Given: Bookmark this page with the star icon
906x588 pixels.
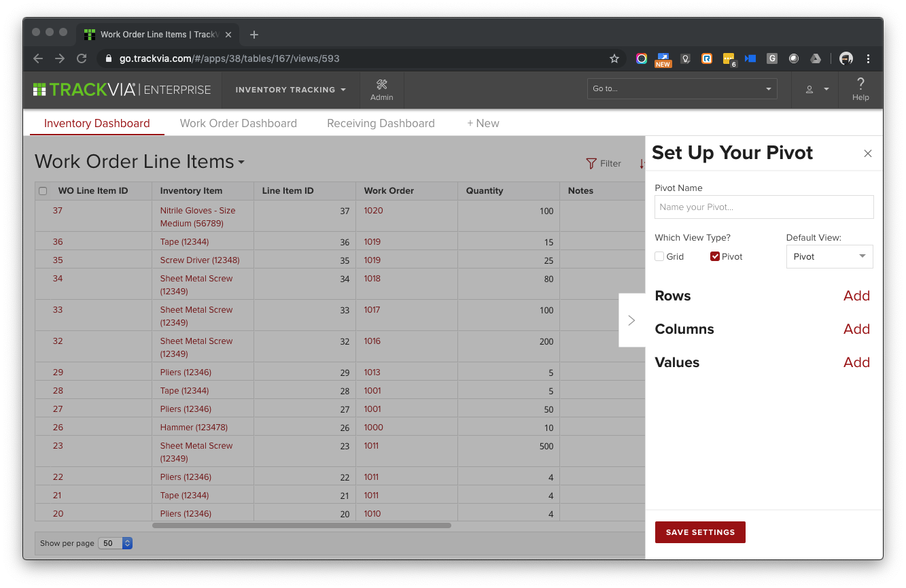Looking at the screenshot, I should [x=614, y=59].
